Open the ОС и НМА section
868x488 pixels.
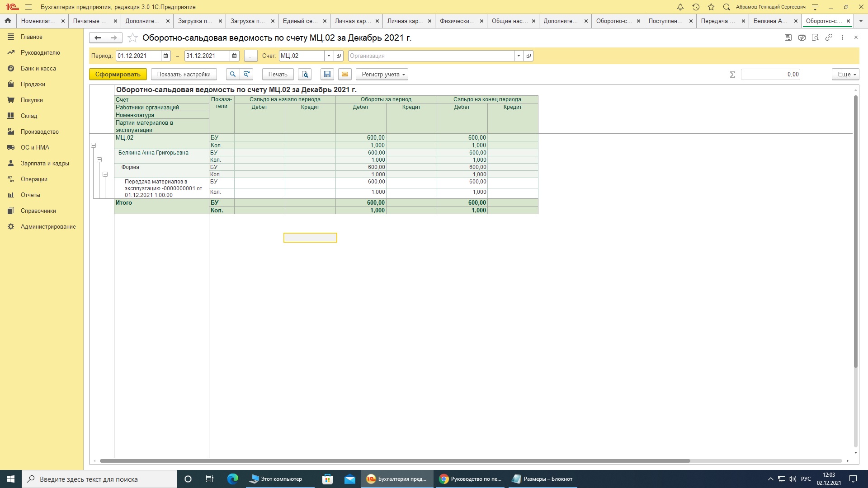coord(42,147)
